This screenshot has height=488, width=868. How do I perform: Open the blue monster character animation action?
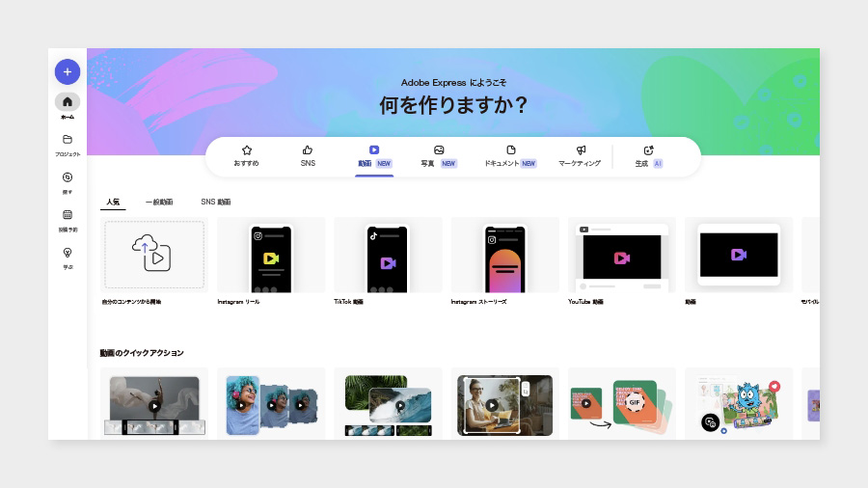739,404
